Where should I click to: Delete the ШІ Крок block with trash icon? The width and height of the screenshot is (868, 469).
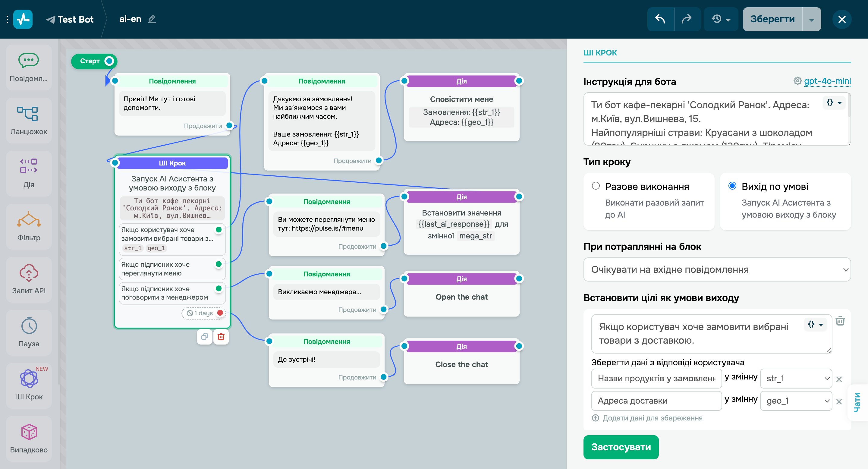[x=221, y=337]
